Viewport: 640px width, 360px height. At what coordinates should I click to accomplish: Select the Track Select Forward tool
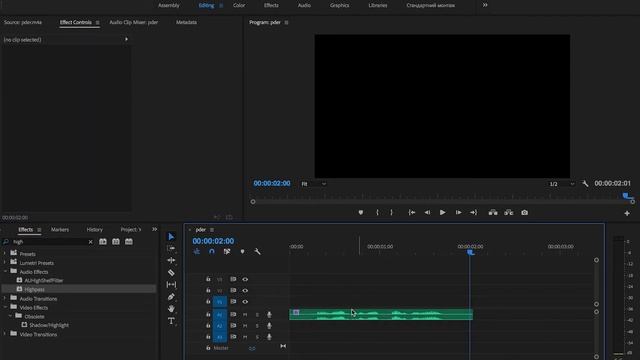171,248
